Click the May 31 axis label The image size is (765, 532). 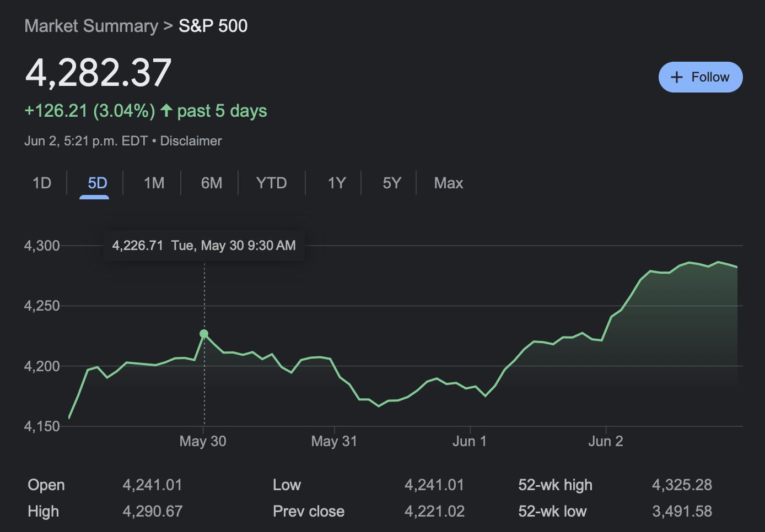[x=334, y=441]
